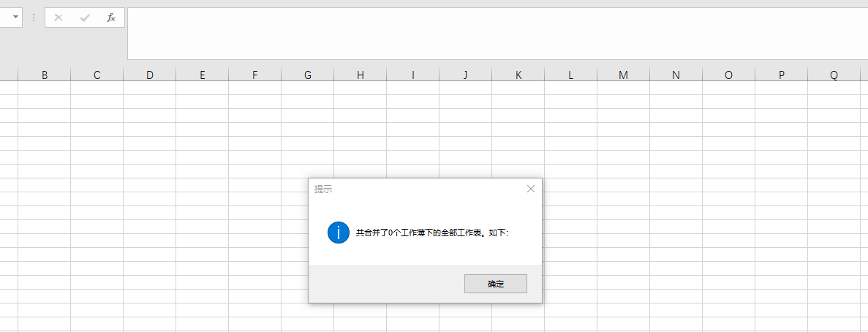868x332 pixels.
Task: Close the 提示 dialog with X
Action: pyautogui.click(x=531, y=189)
